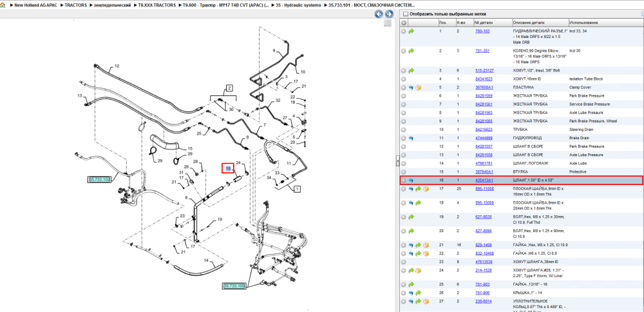Open the 35.733.100 reference label on diagram
Viewport: 644px width, 312px height.
pyautogui.click(x=234, y=286)
